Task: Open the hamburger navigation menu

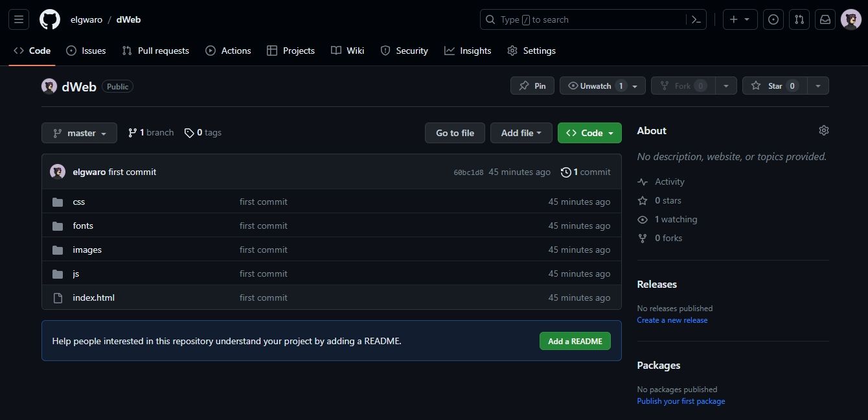Action: pyautogui.click(x=18, y=19)
